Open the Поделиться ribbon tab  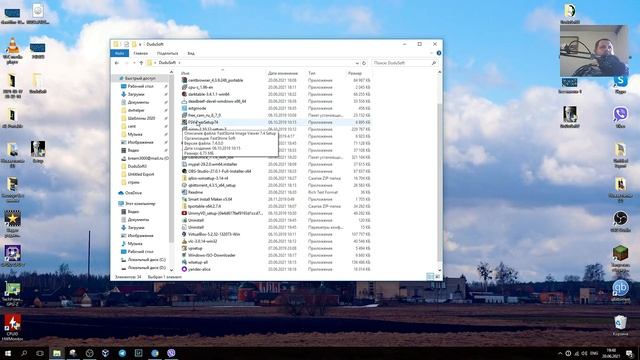[x=167, y=53]
